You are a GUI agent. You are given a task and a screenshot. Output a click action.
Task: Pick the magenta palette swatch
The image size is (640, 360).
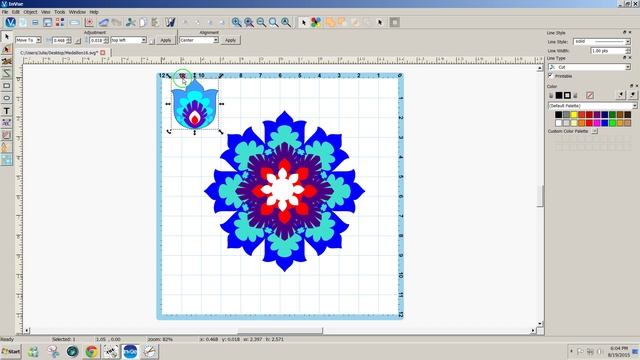pos(597,123)
